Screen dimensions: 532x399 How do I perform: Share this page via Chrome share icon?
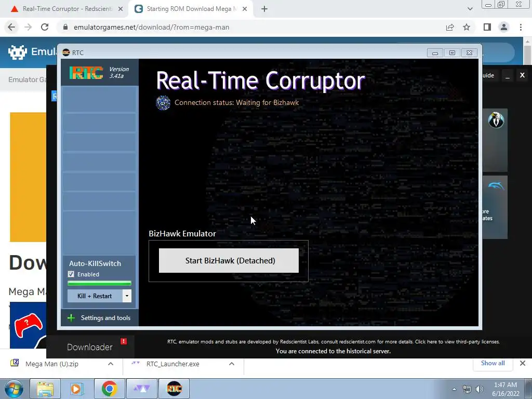[450, 27]
